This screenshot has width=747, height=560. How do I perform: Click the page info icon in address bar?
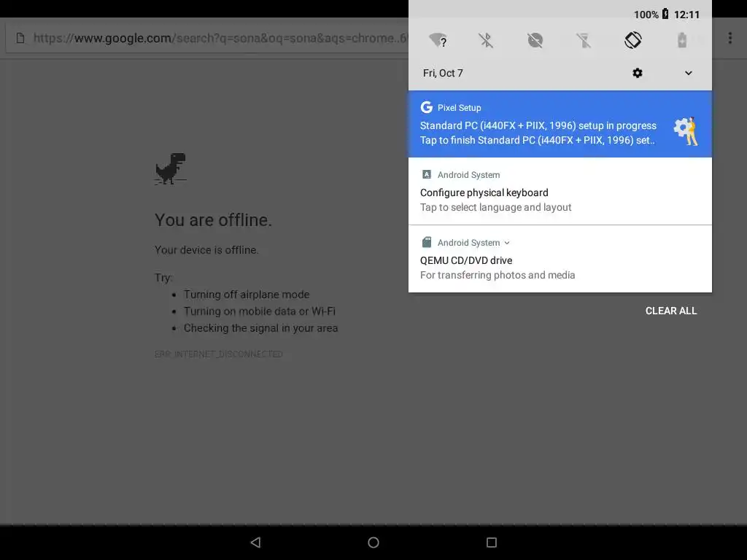pos(20,38)
